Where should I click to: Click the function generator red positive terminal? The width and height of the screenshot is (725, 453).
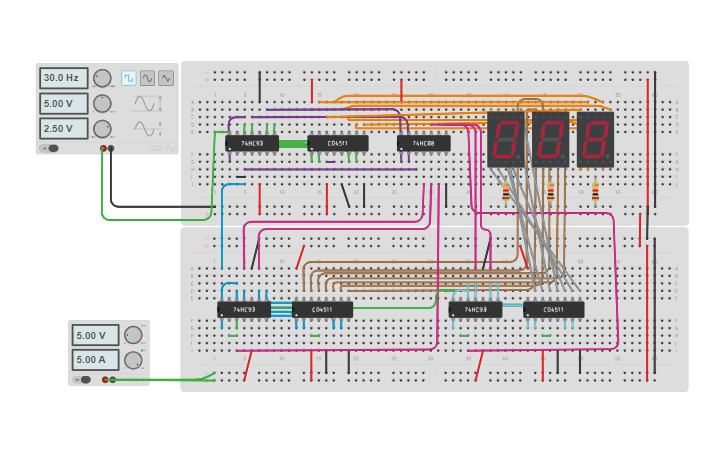(102, 148)
